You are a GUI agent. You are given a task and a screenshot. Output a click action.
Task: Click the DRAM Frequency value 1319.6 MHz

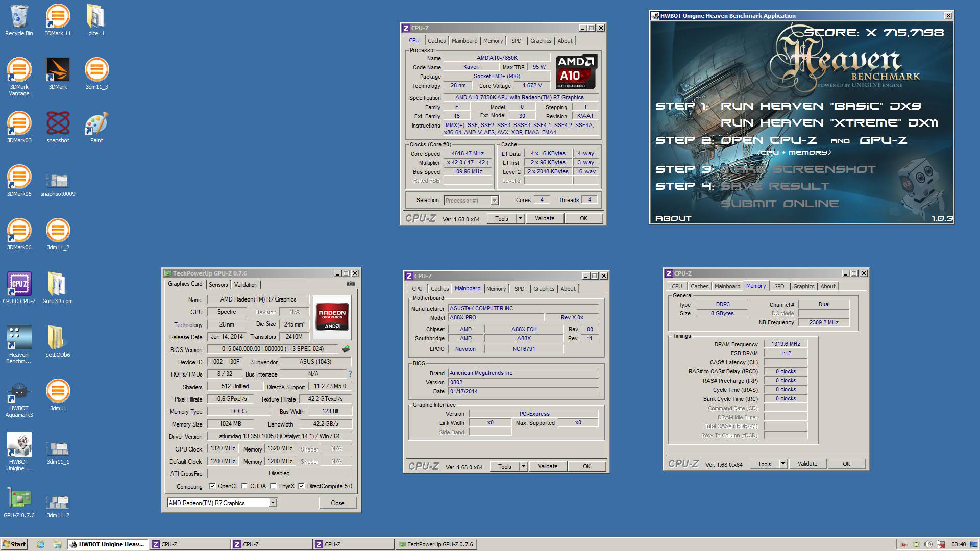pyautogui.click(x=786, y=344)
